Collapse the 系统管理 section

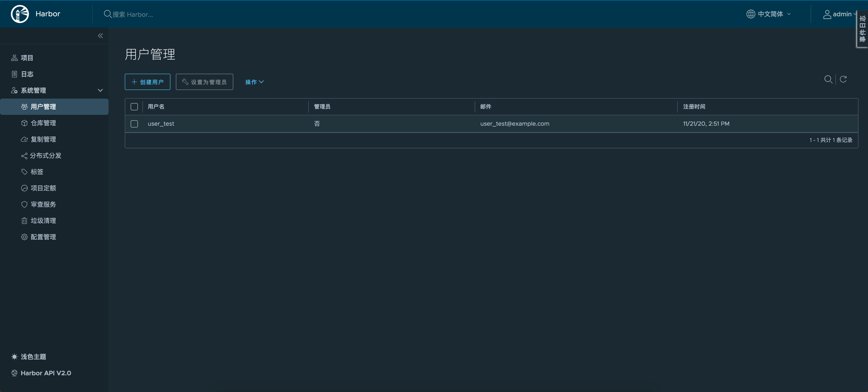click(100, 90)
